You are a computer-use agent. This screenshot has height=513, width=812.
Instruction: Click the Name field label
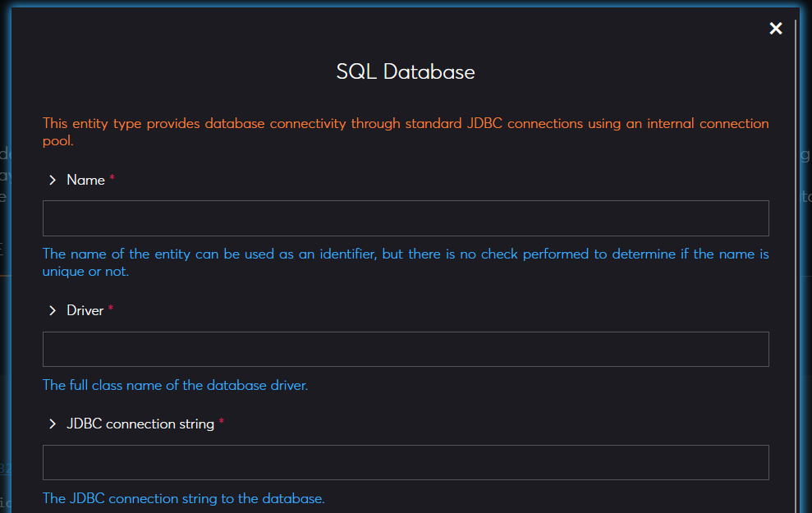coord(85,180)
